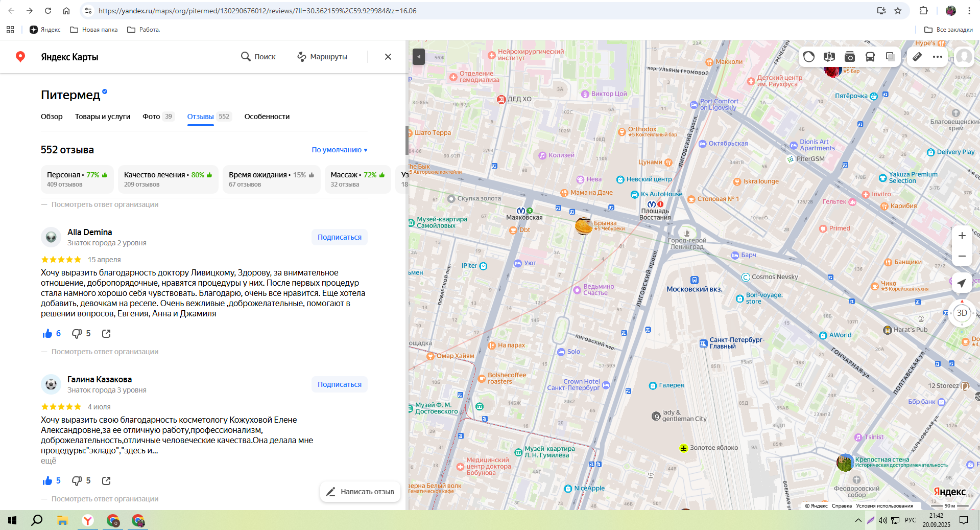Zoom in on the map

[x=962, y=236]
